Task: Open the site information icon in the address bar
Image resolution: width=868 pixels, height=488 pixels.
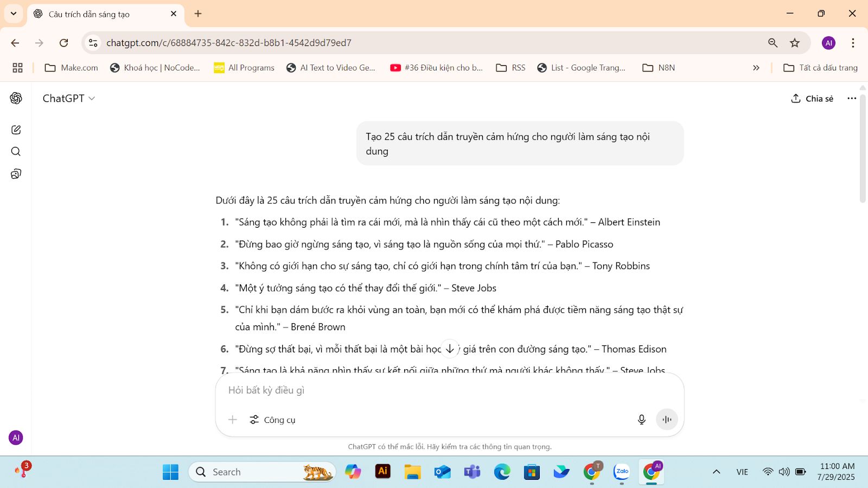Action: tap(93, 43)
